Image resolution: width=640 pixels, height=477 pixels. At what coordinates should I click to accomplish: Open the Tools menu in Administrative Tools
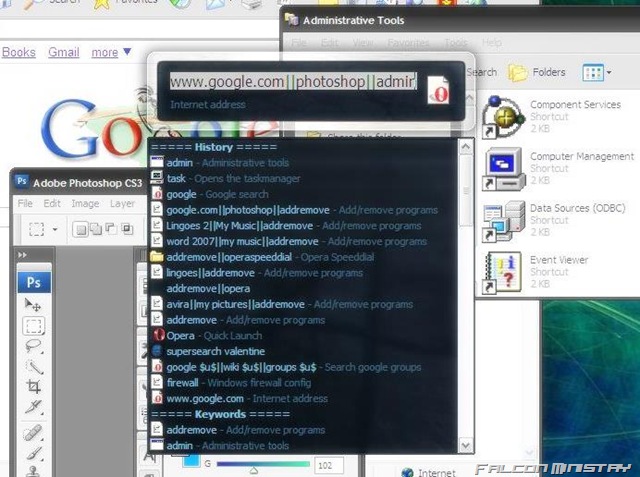[456, 42]
